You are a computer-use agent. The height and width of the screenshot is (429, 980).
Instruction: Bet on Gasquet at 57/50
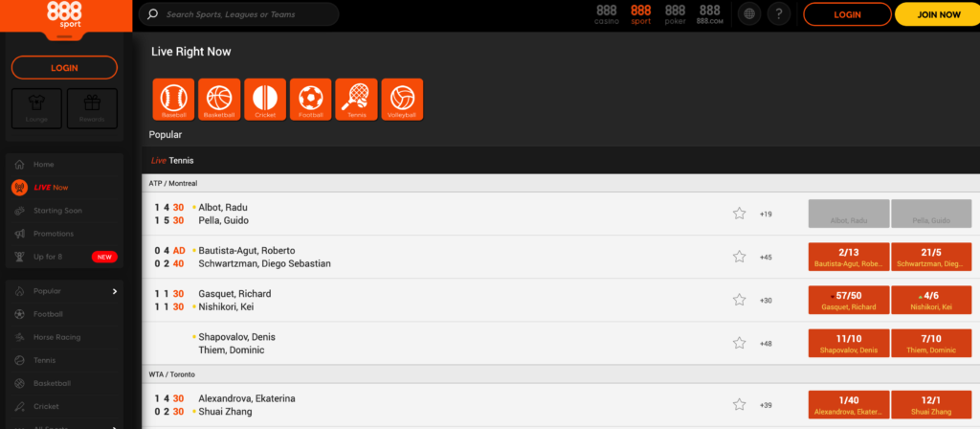click(849, 300)
